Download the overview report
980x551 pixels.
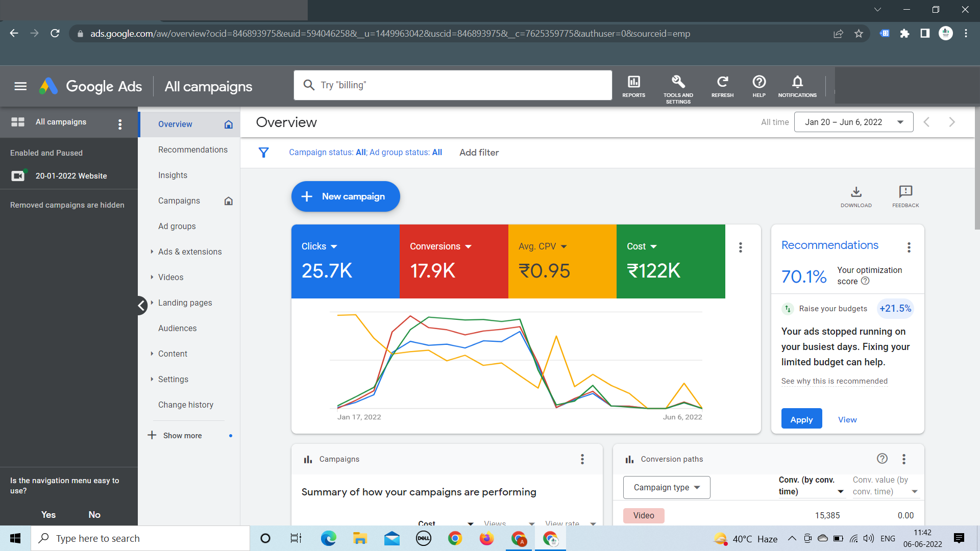856,196
